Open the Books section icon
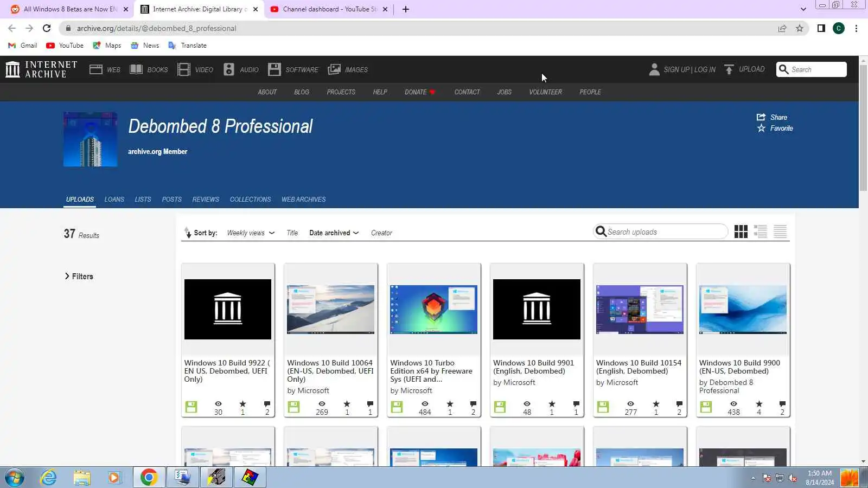The width and height of the screenshot is (868, 488). (x=136, y=69)
